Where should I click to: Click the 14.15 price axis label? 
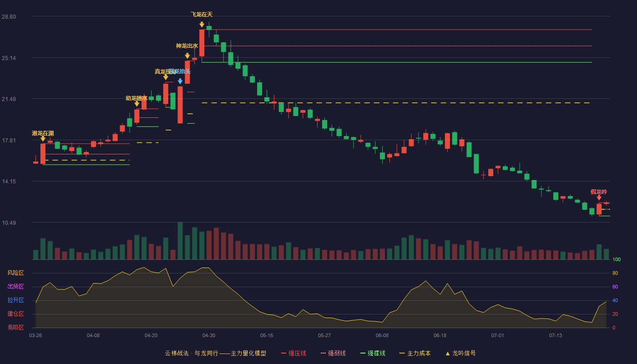tap(9, 182)
